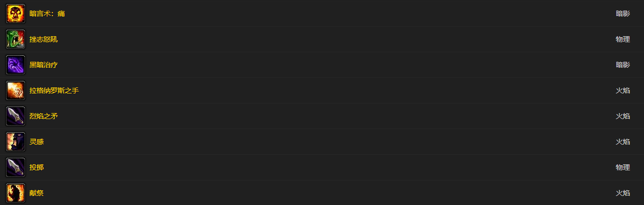
Task: Open the 挫志怒吼 spell link
Action: 44,39
